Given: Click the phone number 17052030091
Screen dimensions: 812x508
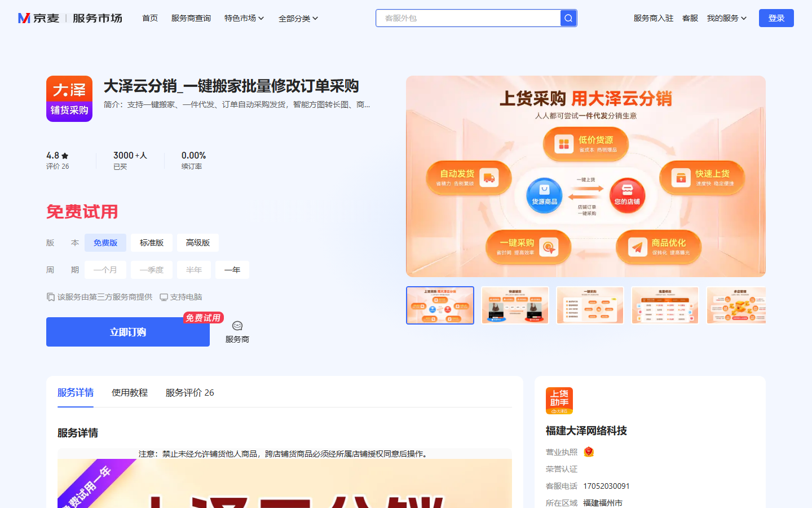Looking at the screenshot, I should coord(606,486).
